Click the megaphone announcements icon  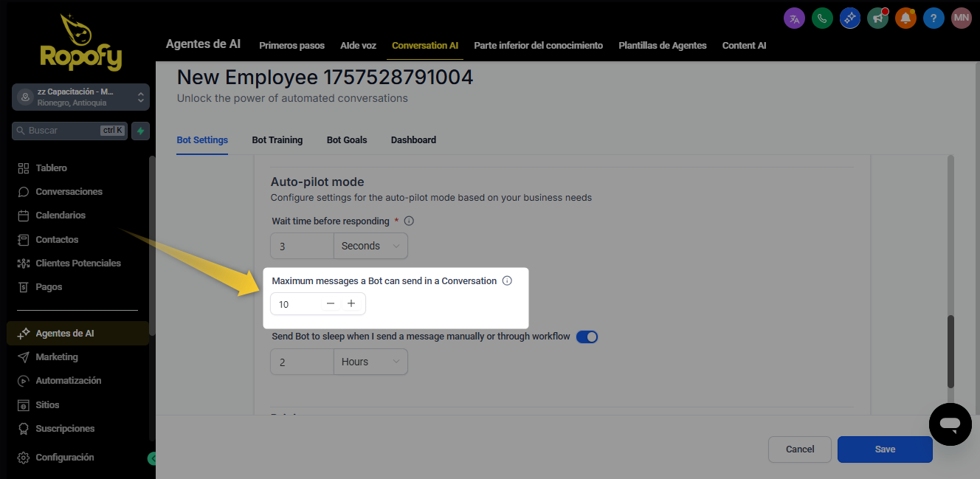[x=877, y=18]
